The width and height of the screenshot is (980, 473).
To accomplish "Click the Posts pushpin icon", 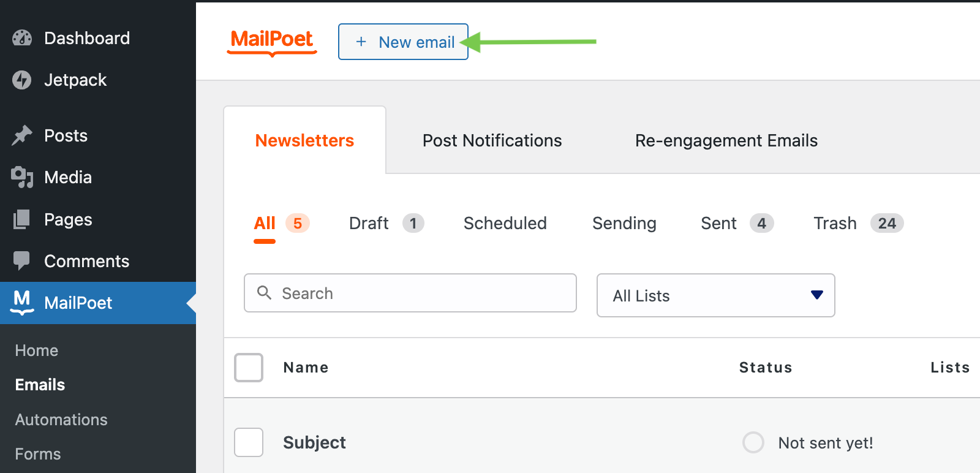I will point(22,135).
